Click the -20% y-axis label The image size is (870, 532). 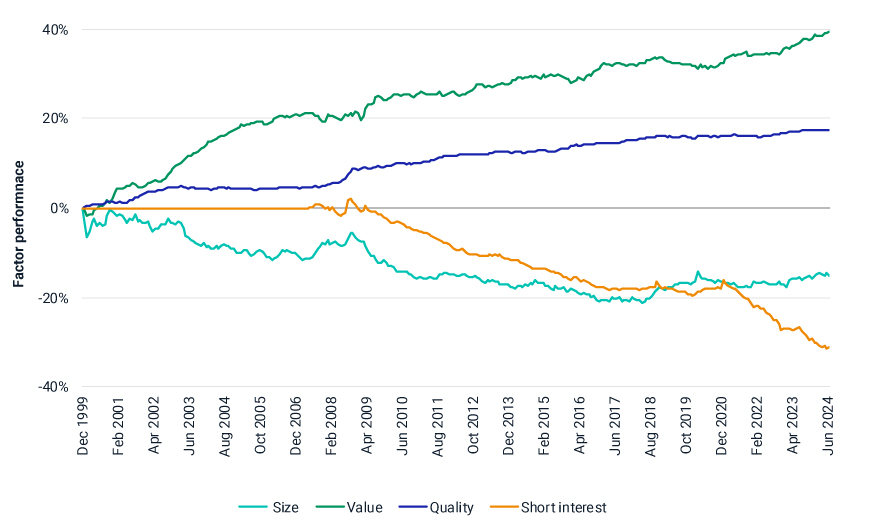click(x=53, y=298)
